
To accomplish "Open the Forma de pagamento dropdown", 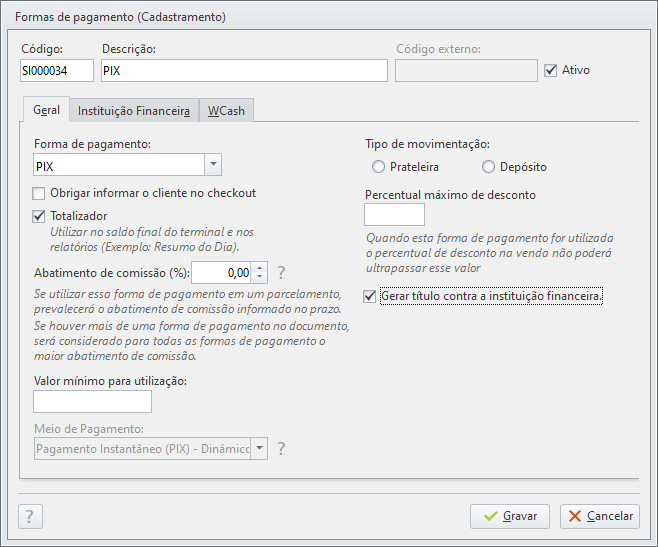I will [x=213, y=165].
